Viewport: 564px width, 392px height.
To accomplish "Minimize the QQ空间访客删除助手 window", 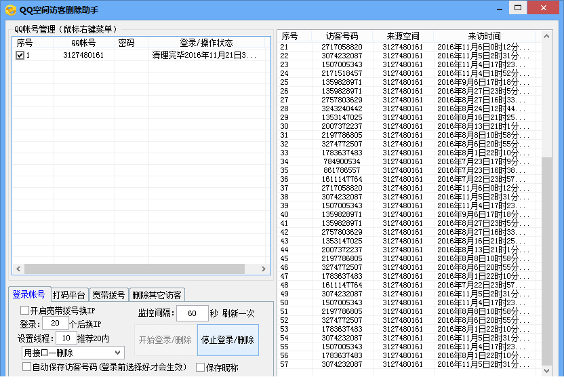I will tap(499, 8).
